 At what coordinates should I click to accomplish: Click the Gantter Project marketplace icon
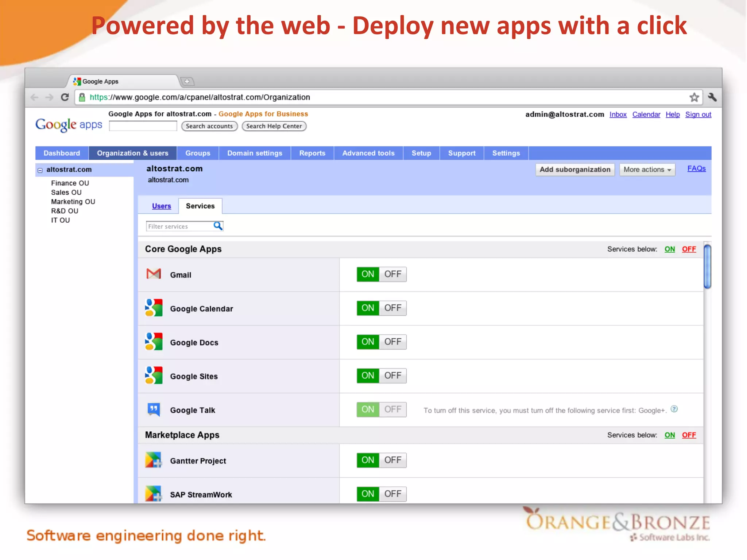click(x=154, y=460)
